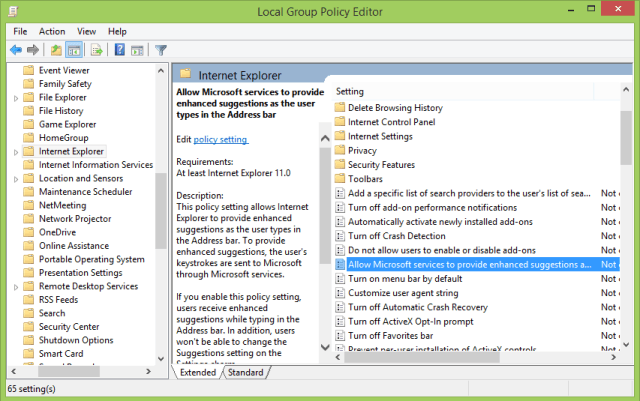This screenshot has height=401, width=640.
Task: Select Security Center in the tree
Action: coord(69,326)
